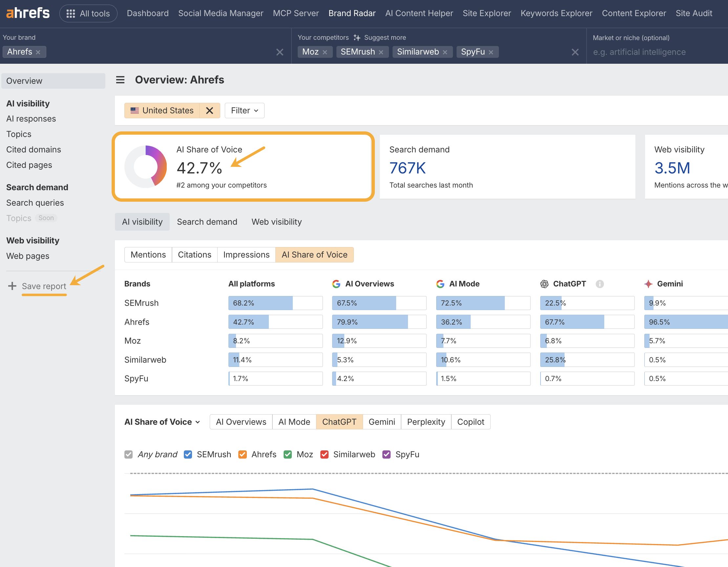
Task: Remove the United States location filter
Action: (210, 110)
